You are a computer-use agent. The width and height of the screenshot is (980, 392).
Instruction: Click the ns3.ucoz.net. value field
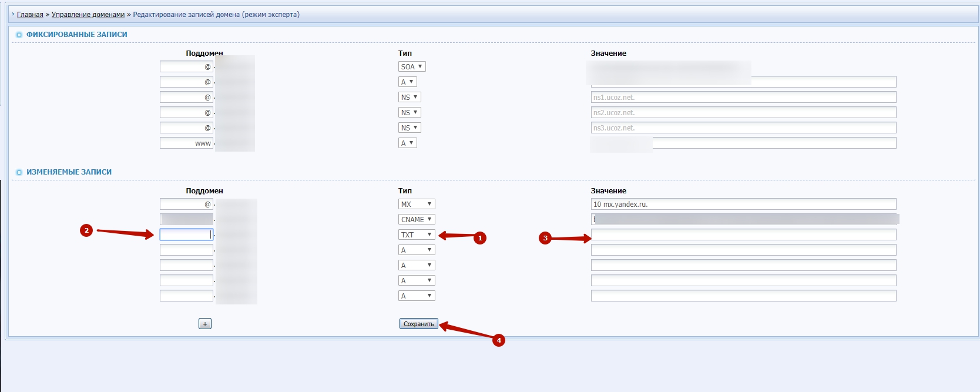pos(743,128)
